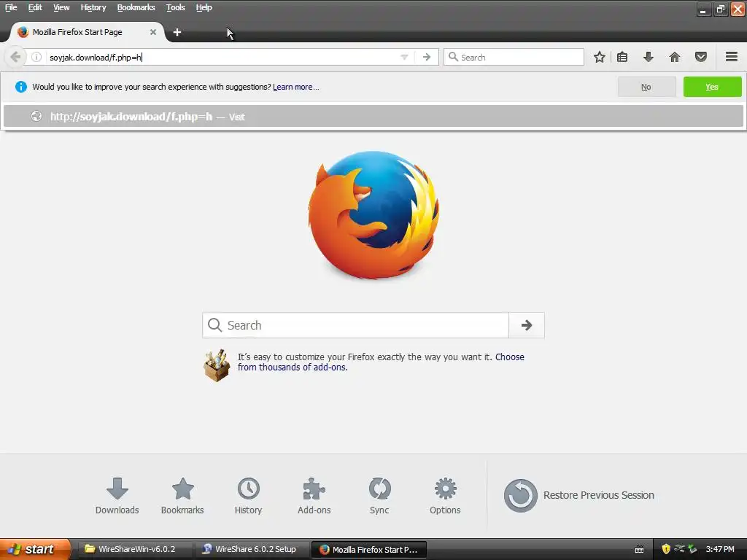Switch to WireShare 6.0.2 Setup taskbar item
This screenshot has width=747, height=560.
(x=252, y=549)
